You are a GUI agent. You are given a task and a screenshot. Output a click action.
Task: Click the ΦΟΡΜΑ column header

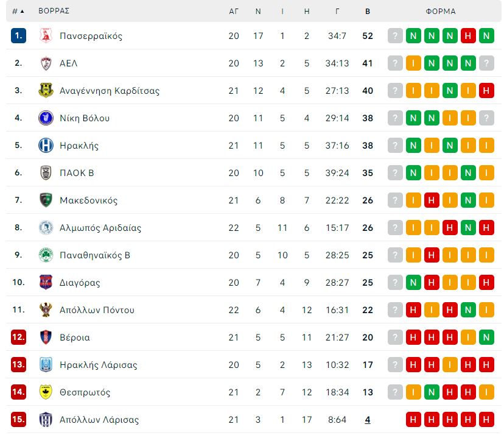441,11
